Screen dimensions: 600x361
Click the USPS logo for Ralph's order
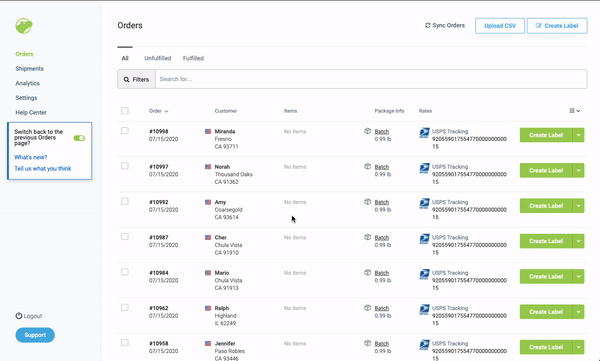[x=424, y=309]
